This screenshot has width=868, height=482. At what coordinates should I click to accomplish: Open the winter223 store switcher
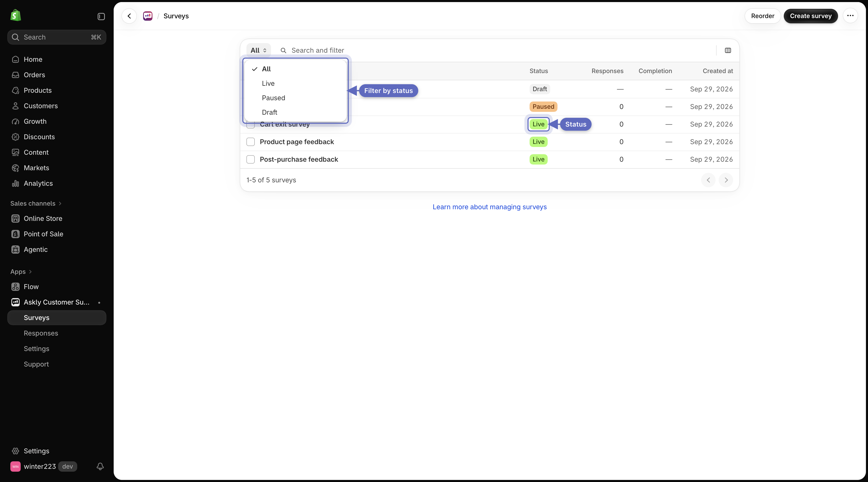coord(44,466)
